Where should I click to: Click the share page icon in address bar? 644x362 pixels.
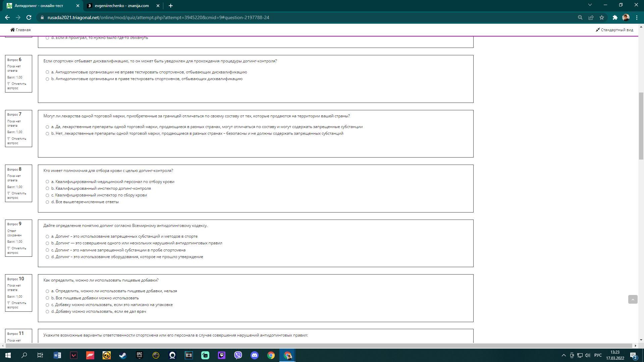tap(591, 17)
